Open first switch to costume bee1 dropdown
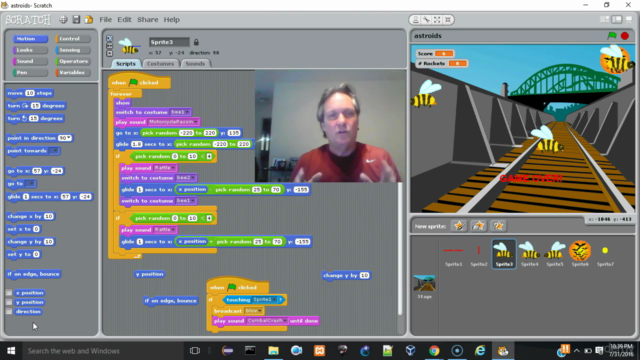Image resolution: width=640 pixels, height=360 pixels. pyautogui.click(x=187, y=112)
